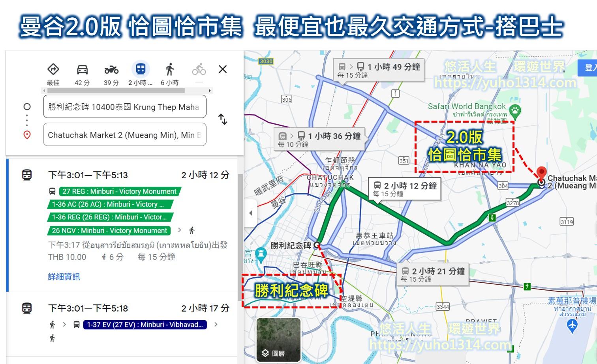Edit the destination field Chatuchak Market 2
Image resolution: width=597 pixels, height=364 pixels.
click(x=125, y=135)
